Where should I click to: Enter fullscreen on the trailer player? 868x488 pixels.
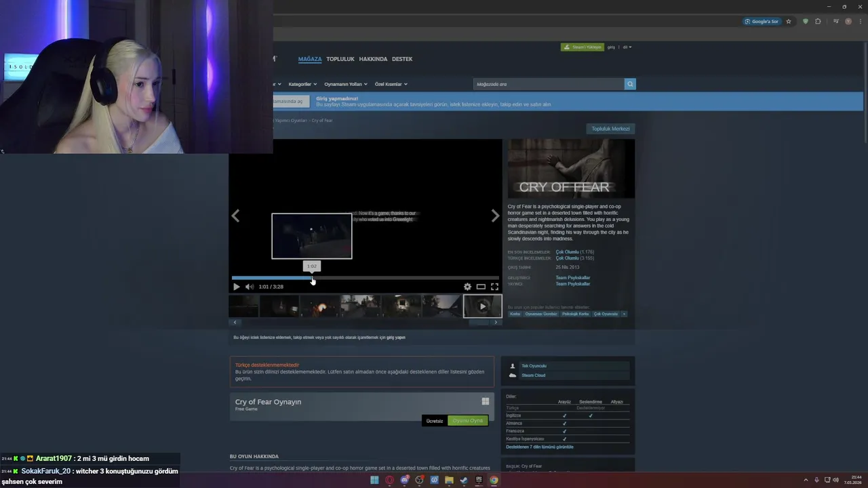tap(494, 287)
